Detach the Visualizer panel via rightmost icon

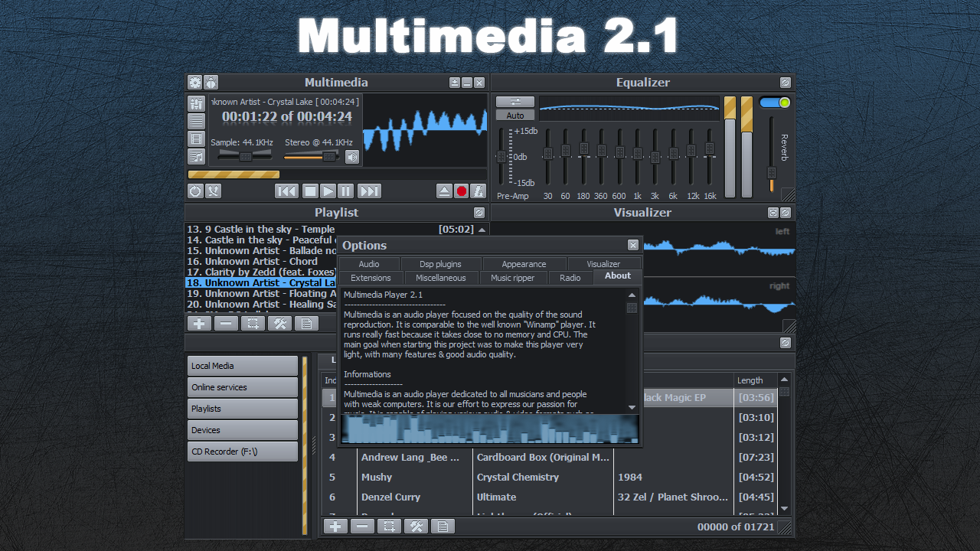pos(786,213)
